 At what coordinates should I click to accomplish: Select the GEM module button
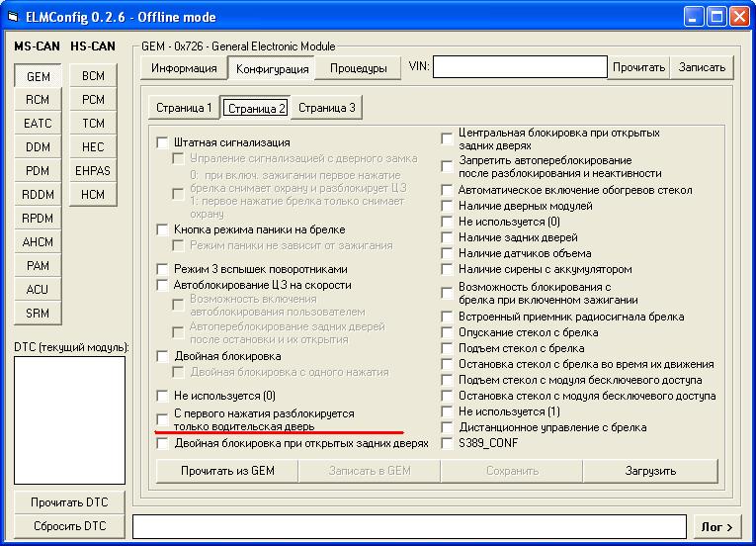coord(39,76)
